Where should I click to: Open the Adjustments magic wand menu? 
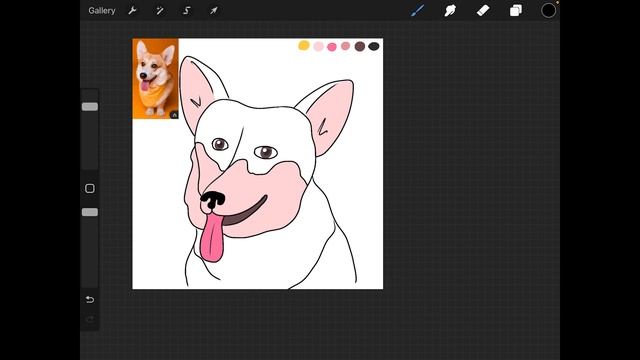pyautogui.click(x=160, y=11)
